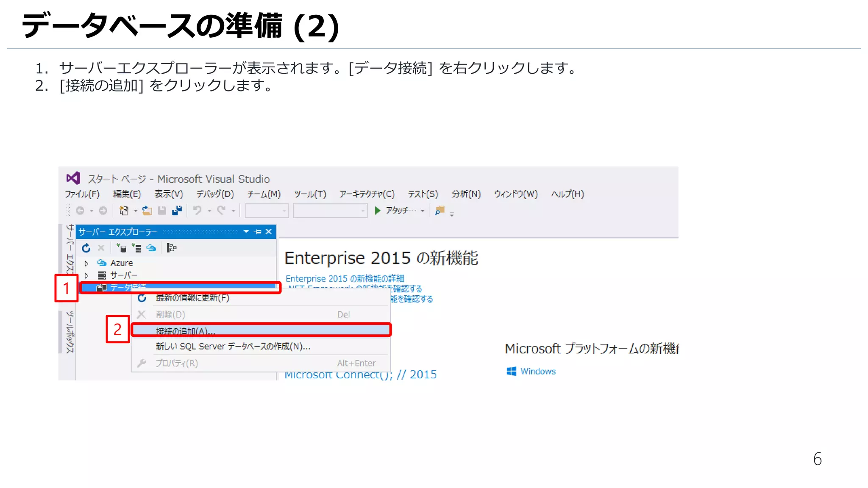
Task: Open the チーム(M) menu
Action: click(264, 194)
